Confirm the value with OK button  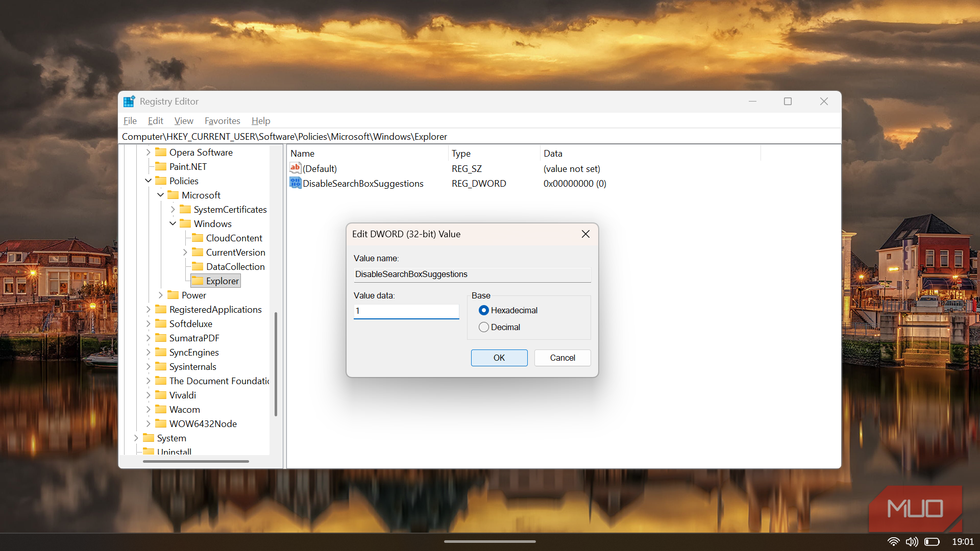tap(499, 358)
